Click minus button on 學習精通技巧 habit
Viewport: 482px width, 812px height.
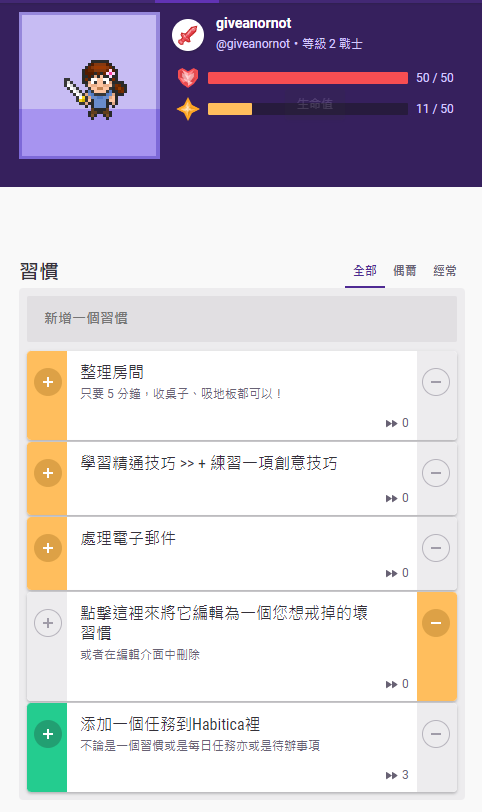tap(436, 473)
